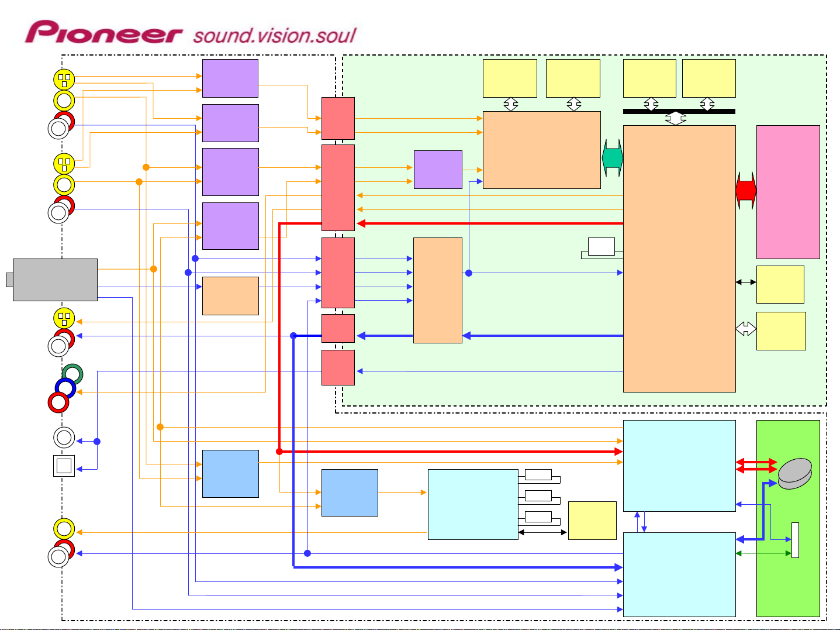Select the square optical connector icon
840x630 pixels.
tap(64, 466)
